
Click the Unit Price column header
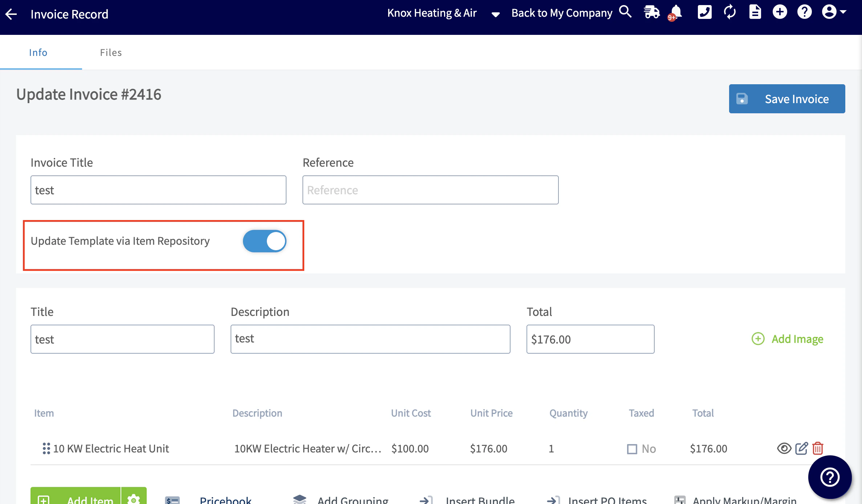point(491,413)
